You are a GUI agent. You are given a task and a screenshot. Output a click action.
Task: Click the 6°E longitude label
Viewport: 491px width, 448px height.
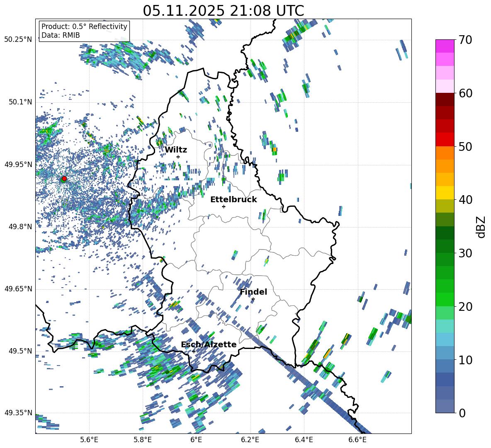196,440
